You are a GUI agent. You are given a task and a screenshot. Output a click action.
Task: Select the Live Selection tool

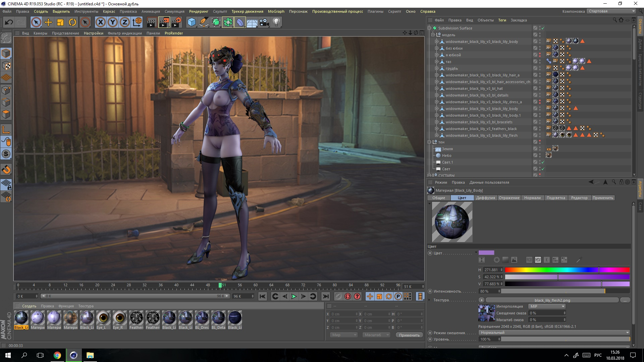tap(36, 22)
